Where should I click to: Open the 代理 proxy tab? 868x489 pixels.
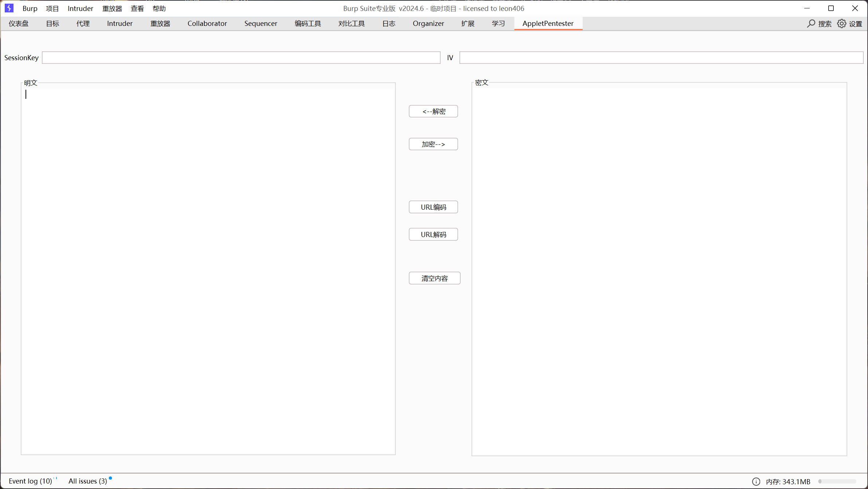coord(83,24)
